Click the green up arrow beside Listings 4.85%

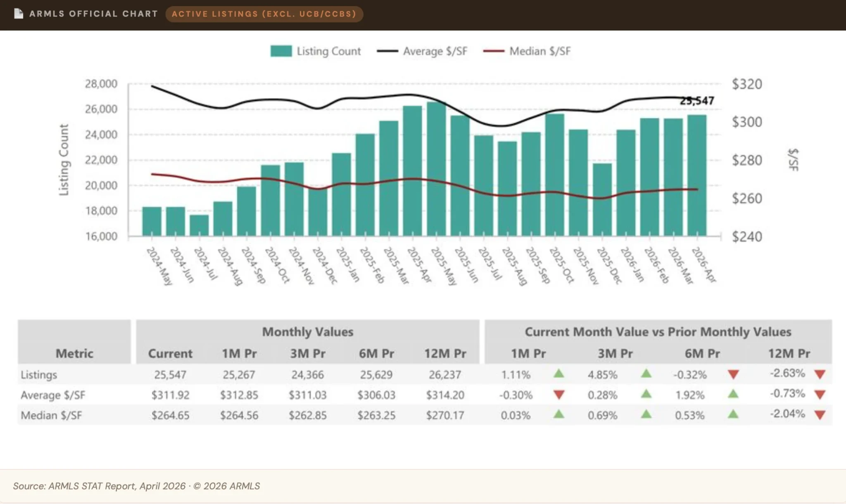(x=646, y=374)
